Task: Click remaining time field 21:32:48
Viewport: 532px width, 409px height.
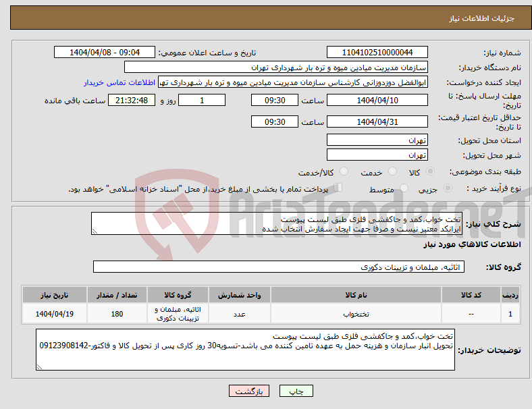Action: coord(132,100)
